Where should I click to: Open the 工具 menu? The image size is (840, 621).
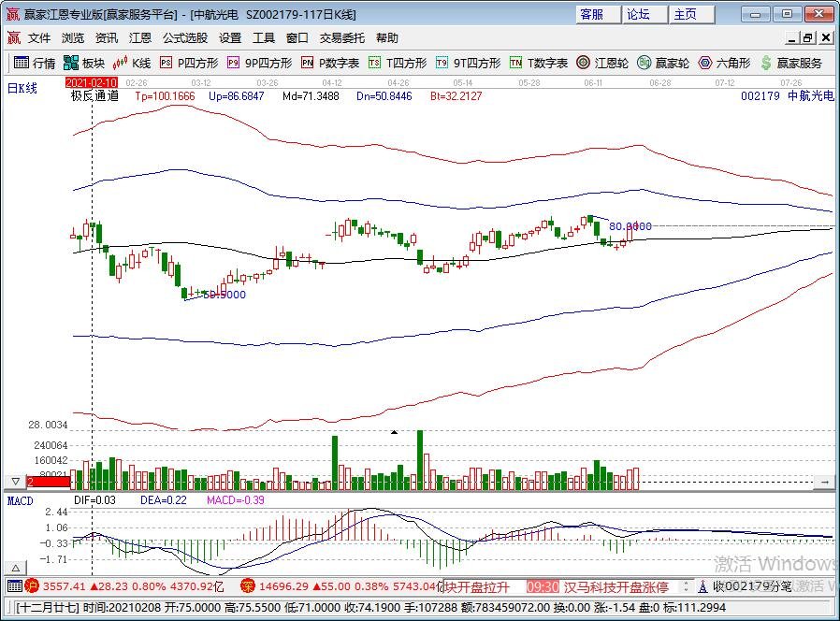(264, 38)
